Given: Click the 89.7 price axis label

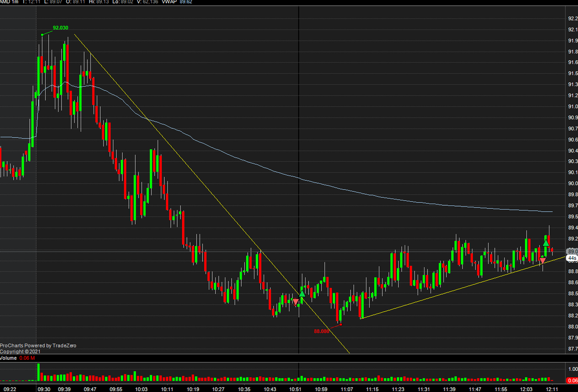Looking at the screenshot, I should 573,206.
